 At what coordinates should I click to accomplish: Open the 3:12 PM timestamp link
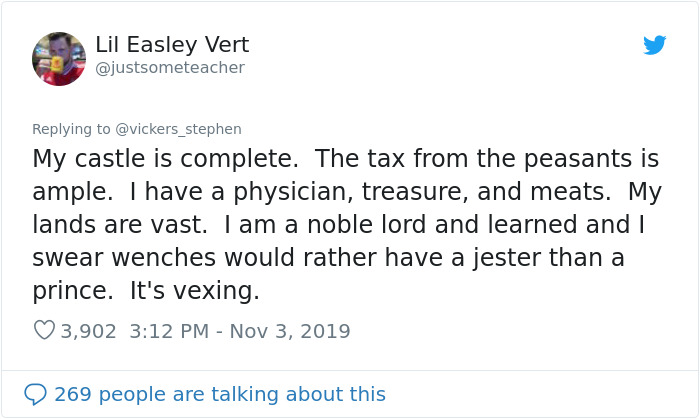(x=170, y=330)
